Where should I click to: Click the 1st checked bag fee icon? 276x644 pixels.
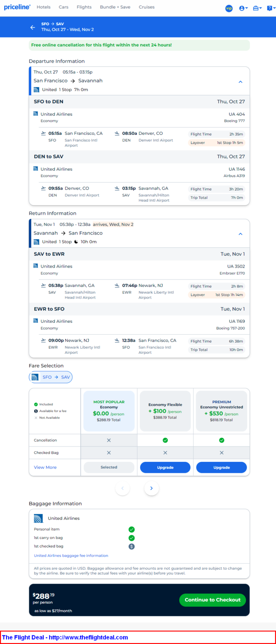131,546
